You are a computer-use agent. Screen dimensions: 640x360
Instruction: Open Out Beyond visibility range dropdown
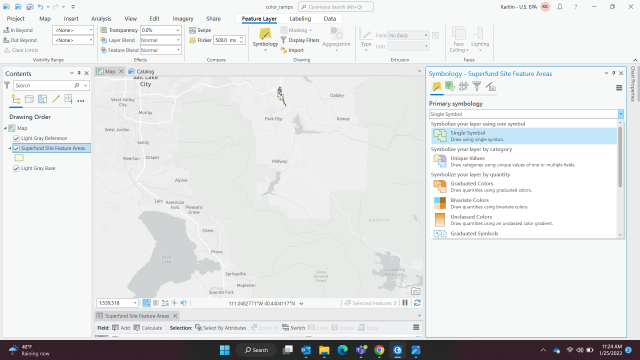click(90, 40)
